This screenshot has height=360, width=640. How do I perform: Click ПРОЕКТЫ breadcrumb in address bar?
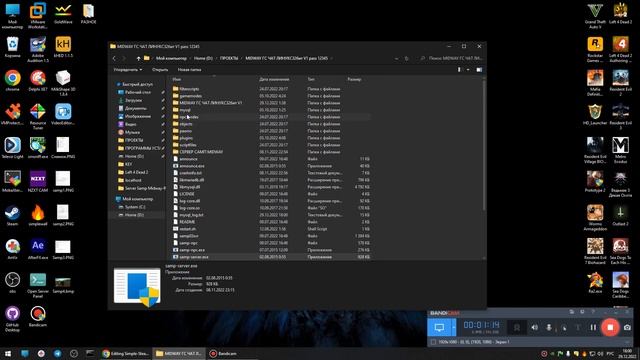pyautogui.click(x=229, y=58)
